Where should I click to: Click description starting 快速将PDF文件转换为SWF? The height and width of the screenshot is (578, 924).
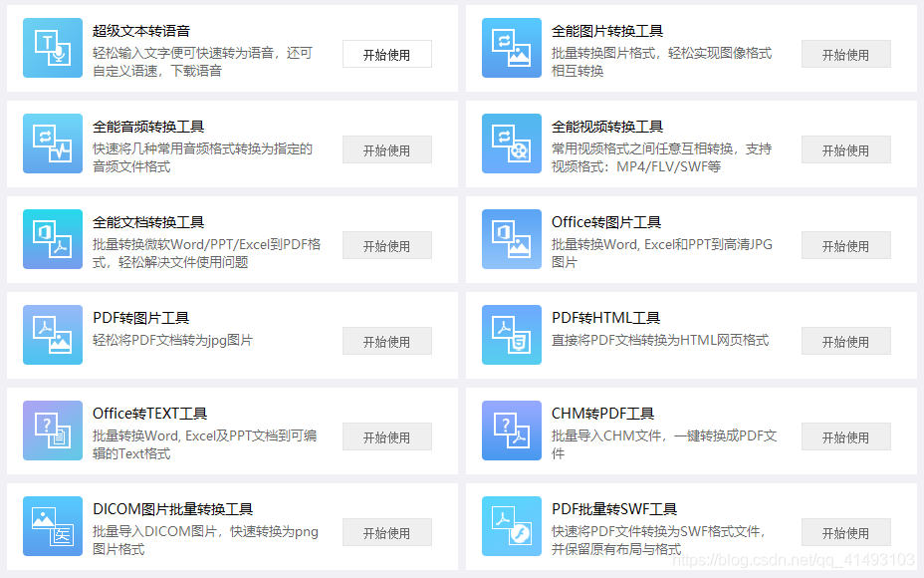click(x=659, y=540)
